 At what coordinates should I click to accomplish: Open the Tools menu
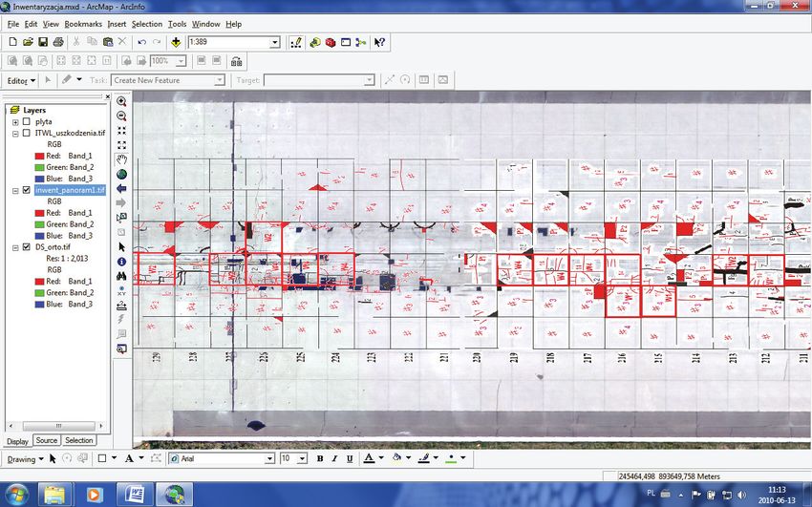coord(177,24)
